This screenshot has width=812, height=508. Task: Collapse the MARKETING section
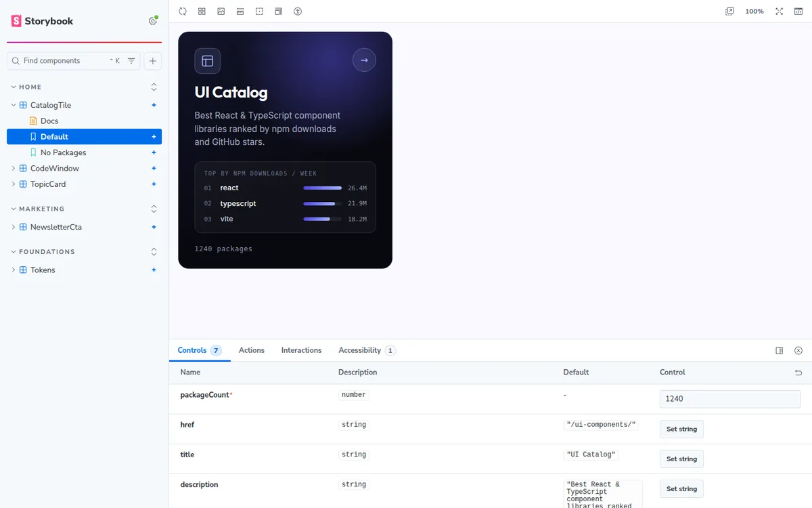[x=37, y=209]
